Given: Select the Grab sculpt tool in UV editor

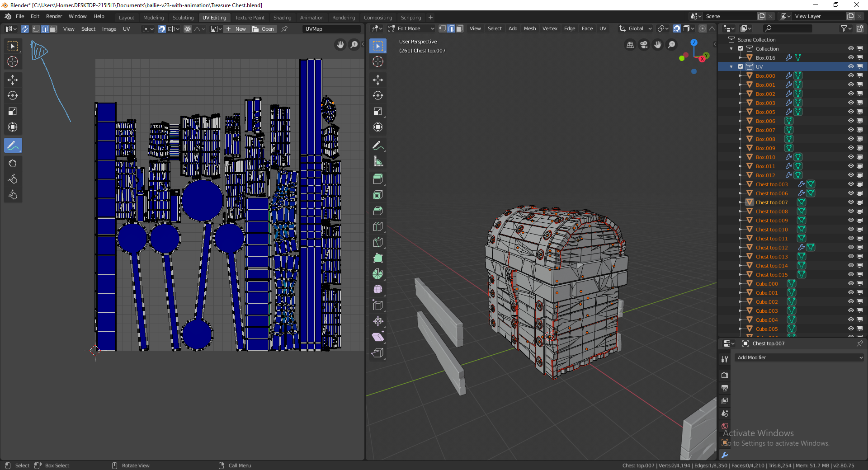Looking at the screenshot, I should pos(13,164).
